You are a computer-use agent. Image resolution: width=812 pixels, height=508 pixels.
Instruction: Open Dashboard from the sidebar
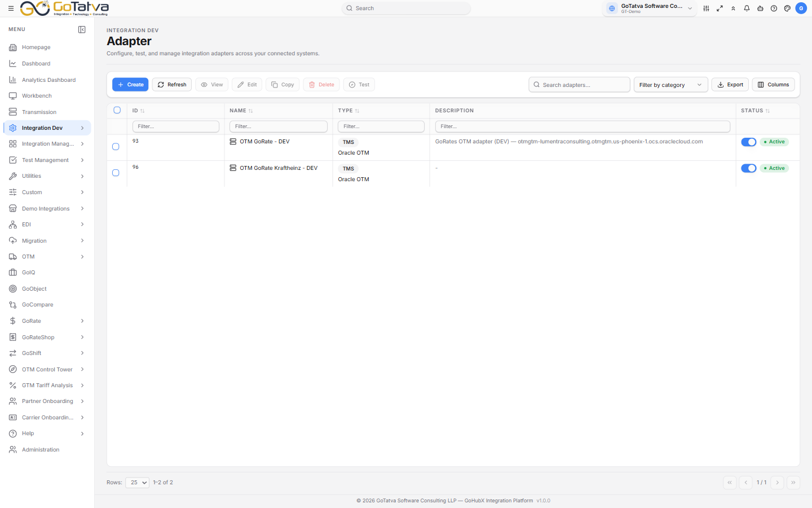(47, 64)
